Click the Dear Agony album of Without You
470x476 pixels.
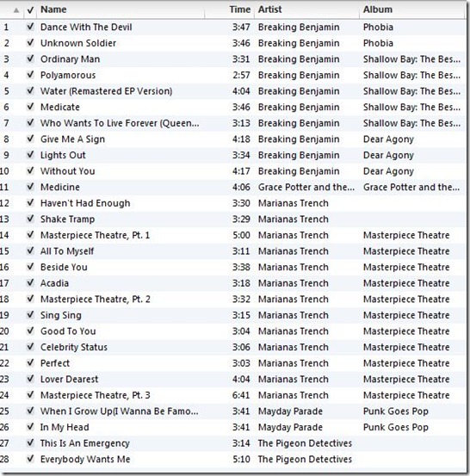pyautogui.click(x=388, y=171)
